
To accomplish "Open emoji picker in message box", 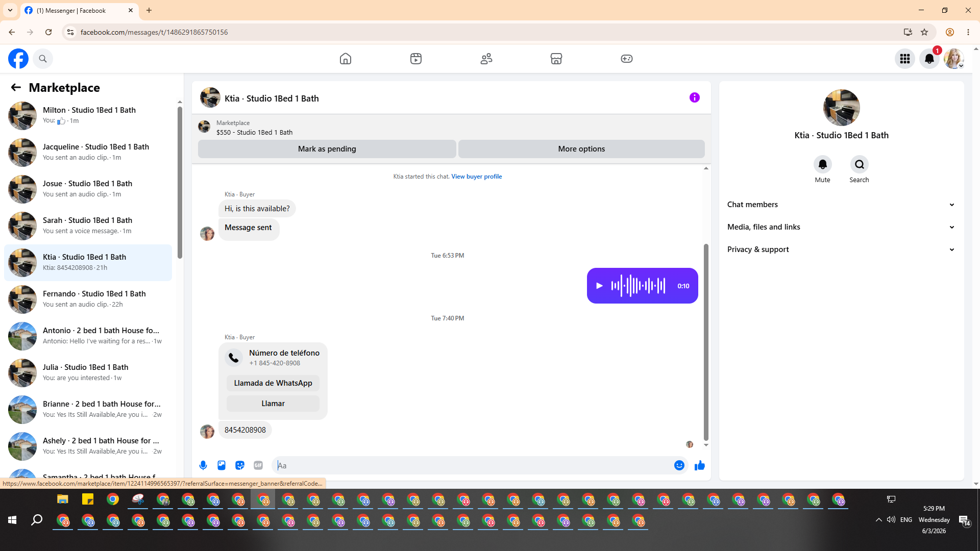I will (x=679, y=465).
